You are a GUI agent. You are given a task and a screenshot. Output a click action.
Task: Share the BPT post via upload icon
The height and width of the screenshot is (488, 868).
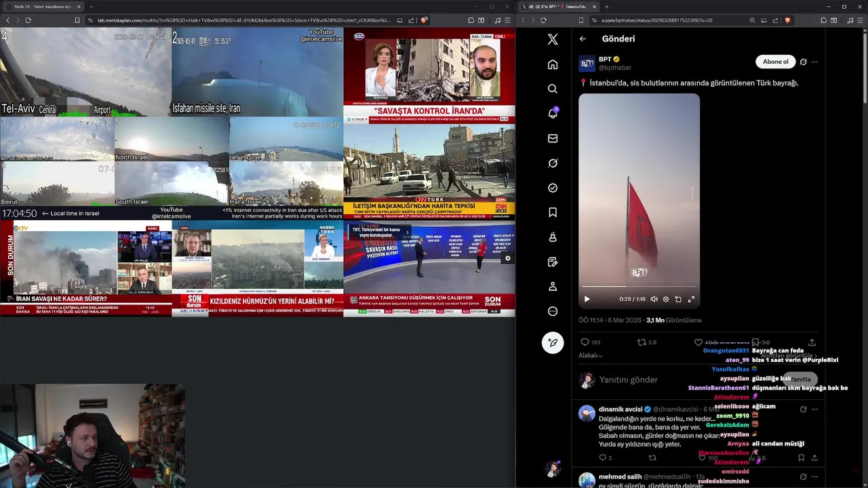(x=812, y=342)
